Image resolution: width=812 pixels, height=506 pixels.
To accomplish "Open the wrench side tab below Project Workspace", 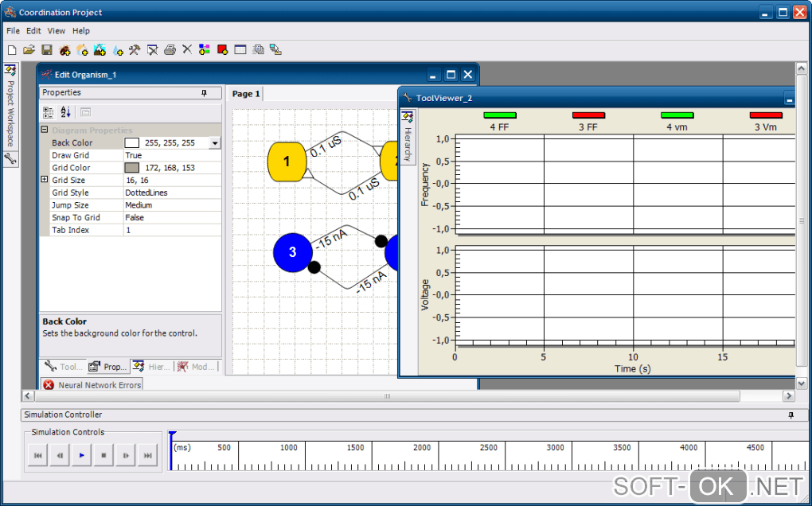I will click(10, 159).
